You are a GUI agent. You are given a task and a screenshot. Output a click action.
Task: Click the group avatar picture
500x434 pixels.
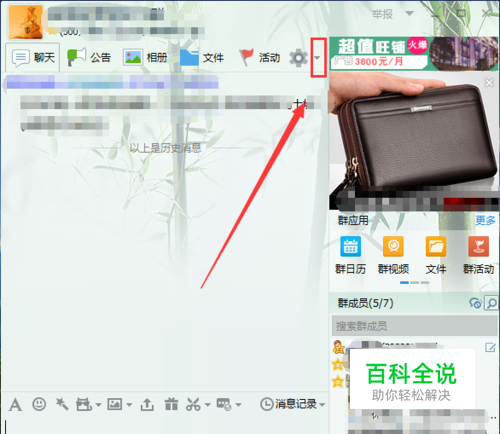point(26,22)
